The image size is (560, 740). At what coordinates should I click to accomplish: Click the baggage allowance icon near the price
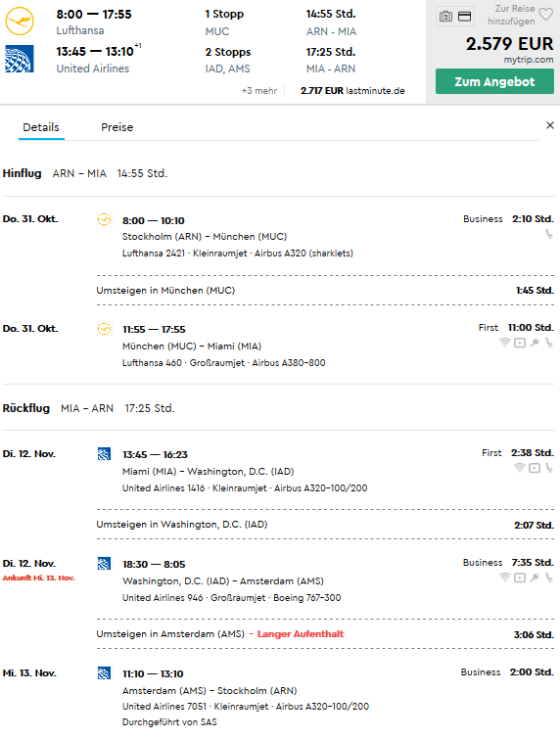pyautogui.click(x=445, y=17)
